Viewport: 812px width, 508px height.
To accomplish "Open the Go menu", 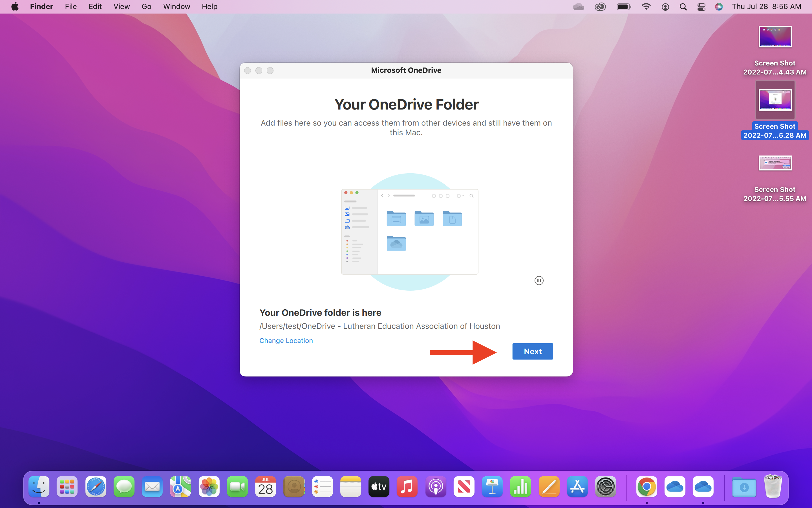I will coord(146,6).
